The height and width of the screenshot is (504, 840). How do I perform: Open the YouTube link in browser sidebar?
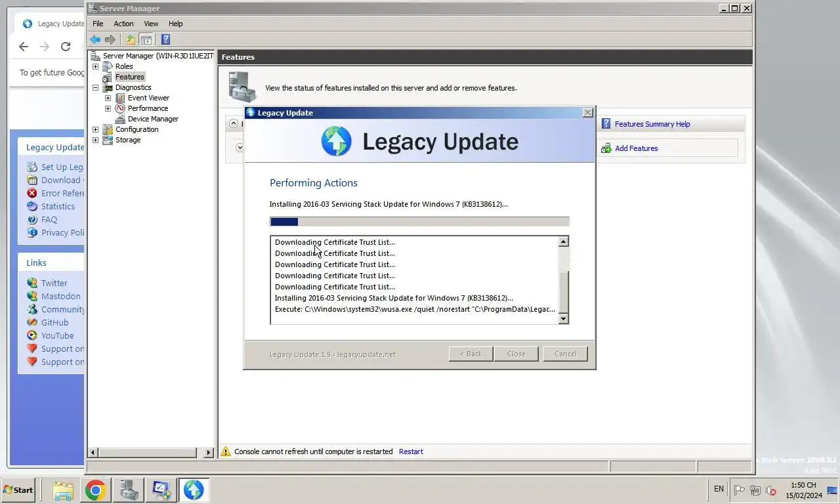[57, 335]
